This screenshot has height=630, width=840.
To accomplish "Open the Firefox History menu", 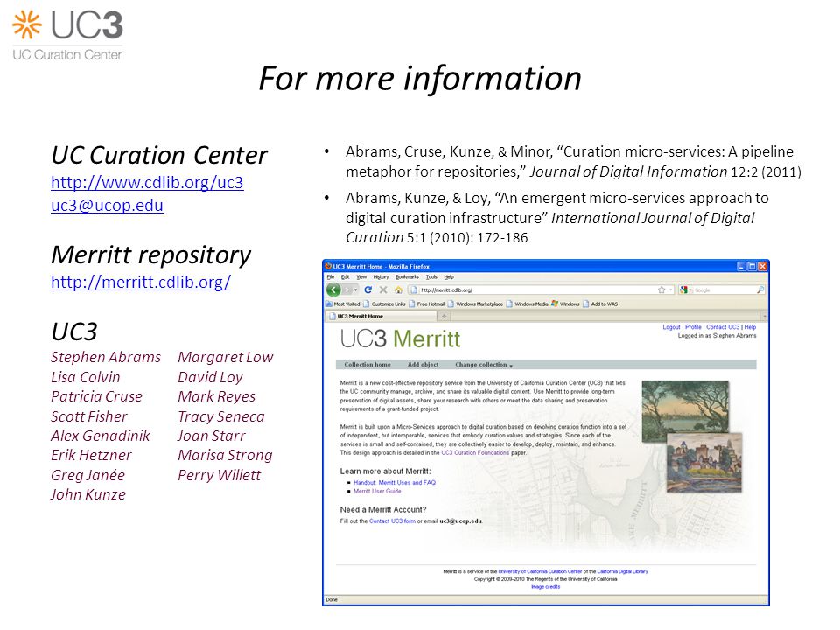I will 381,277.
